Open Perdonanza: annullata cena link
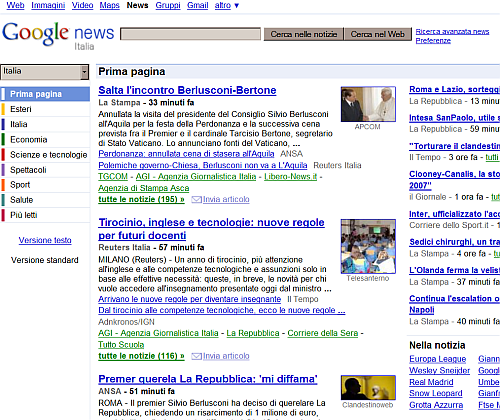 [186, 154]
